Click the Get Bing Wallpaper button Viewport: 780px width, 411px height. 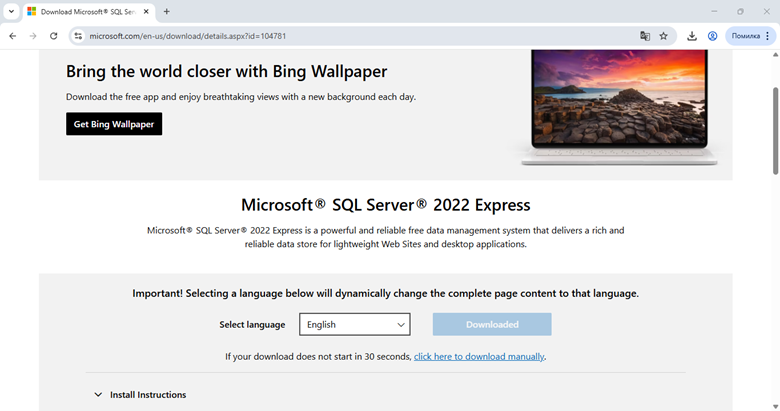point(114,124)
